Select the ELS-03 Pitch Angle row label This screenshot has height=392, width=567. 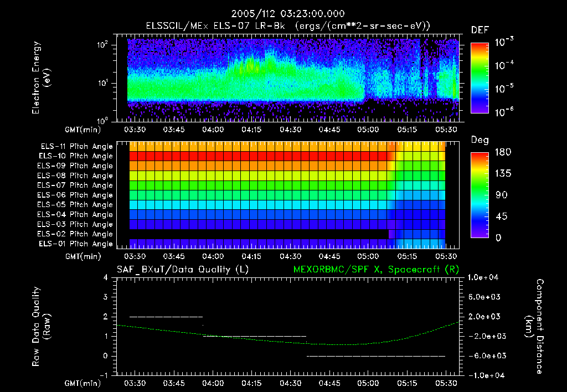(x=75, y=224)
